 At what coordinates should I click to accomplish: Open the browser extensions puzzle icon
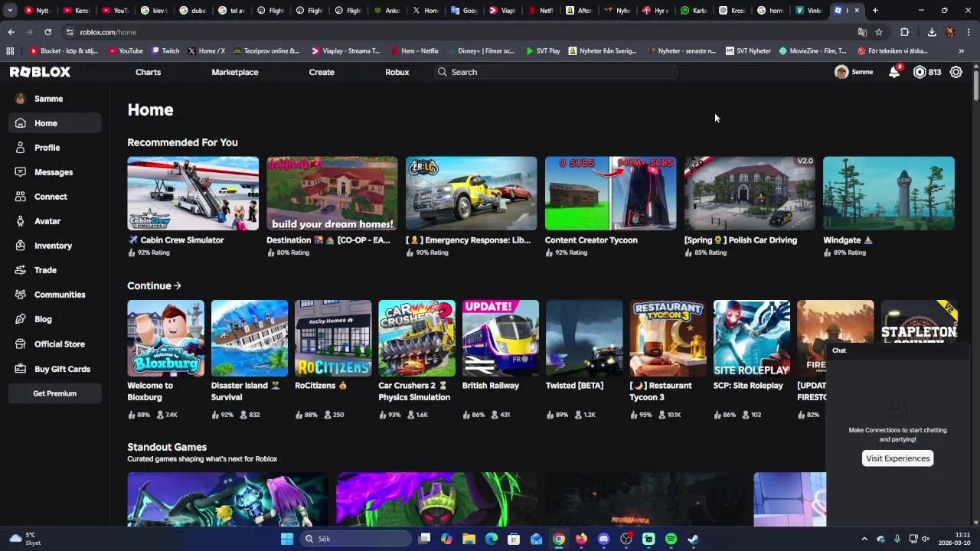pyautogui.click(x=905, y=32)
